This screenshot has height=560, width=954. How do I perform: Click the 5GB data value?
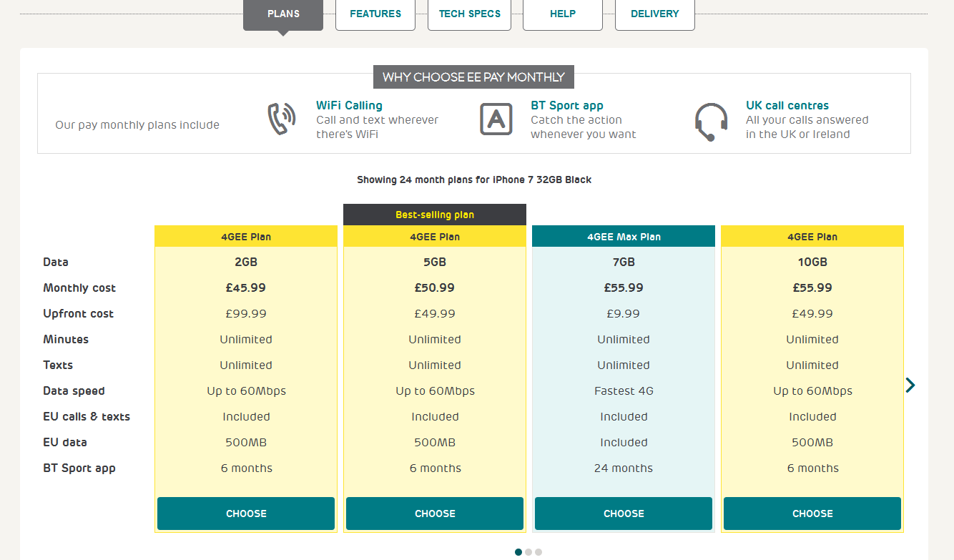(x=435, y=262)
